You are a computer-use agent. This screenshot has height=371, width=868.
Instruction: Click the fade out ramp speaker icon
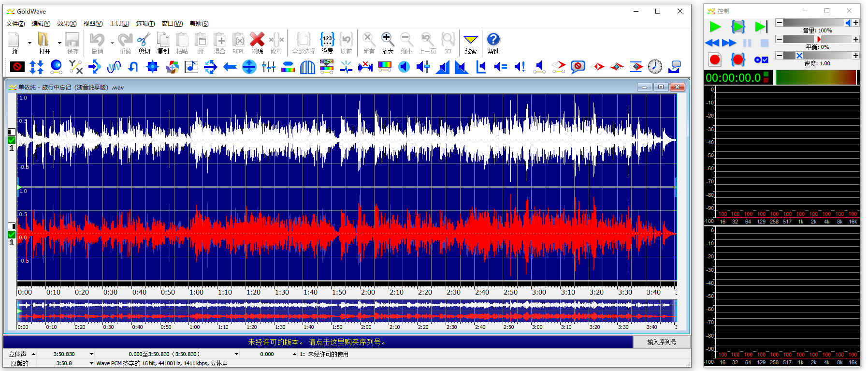point(462,67)
